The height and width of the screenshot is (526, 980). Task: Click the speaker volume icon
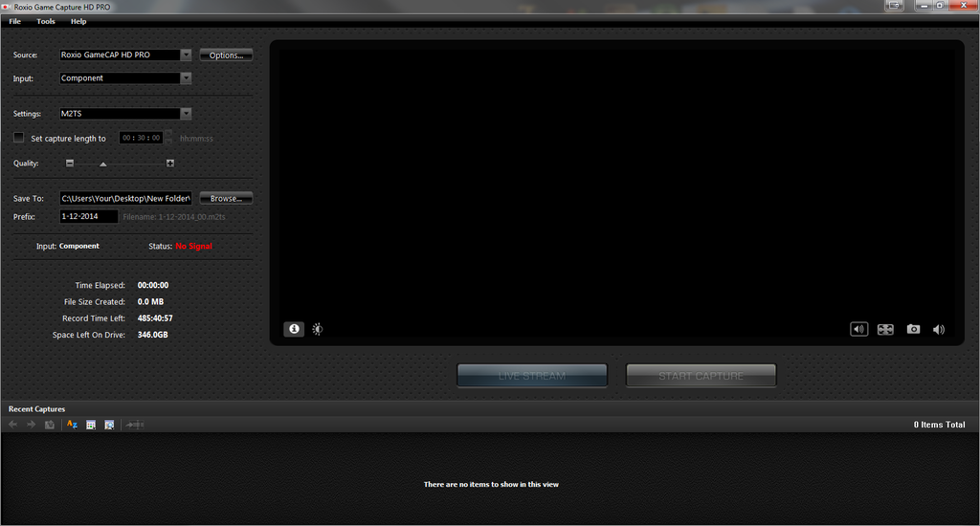(x=939, y=329)
